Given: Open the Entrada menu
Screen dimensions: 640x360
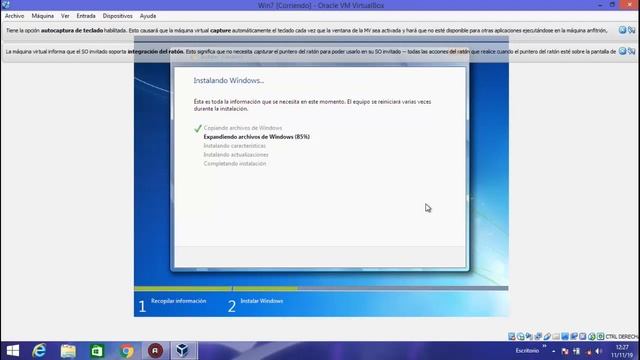Looking at the screenshot, I should pos(86,16).
